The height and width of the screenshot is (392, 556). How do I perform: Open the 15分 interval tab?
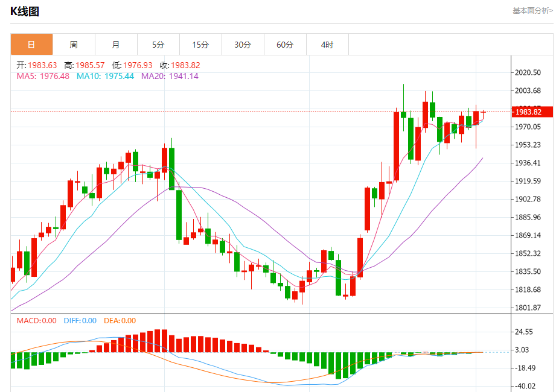coord(200,45)
